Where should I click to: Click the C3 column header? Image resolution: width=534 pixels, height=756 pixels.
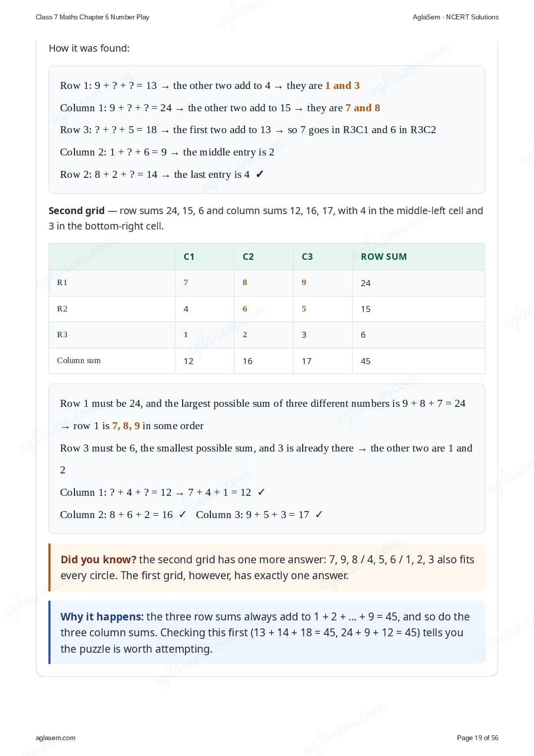coord(307,256)
